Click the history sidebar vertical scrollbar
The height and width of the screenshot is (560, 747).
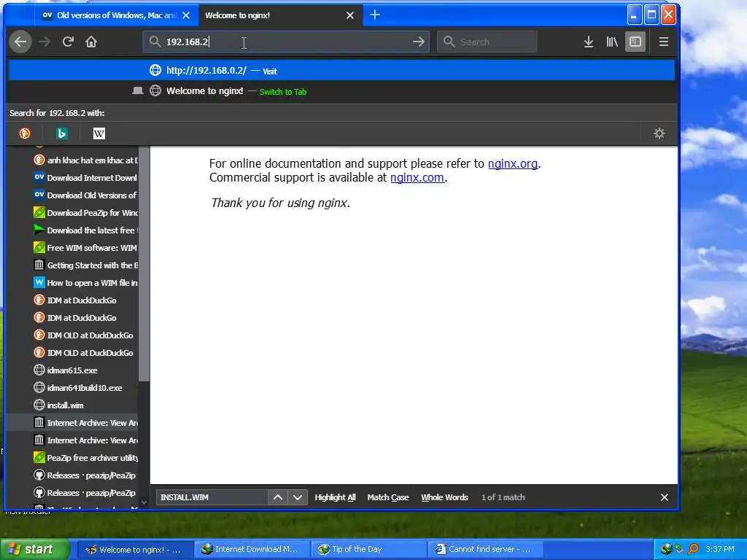coord(144,262)
